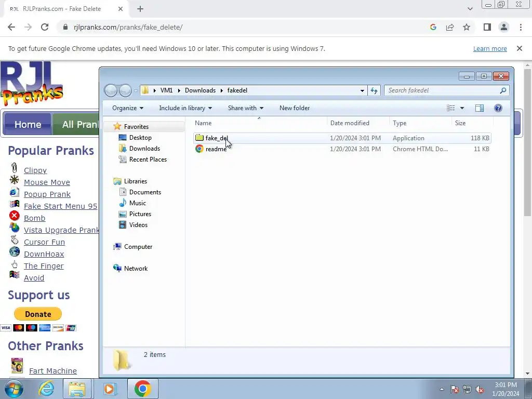
Task: Select Computer in navigation pane
Action: [138, 247]
